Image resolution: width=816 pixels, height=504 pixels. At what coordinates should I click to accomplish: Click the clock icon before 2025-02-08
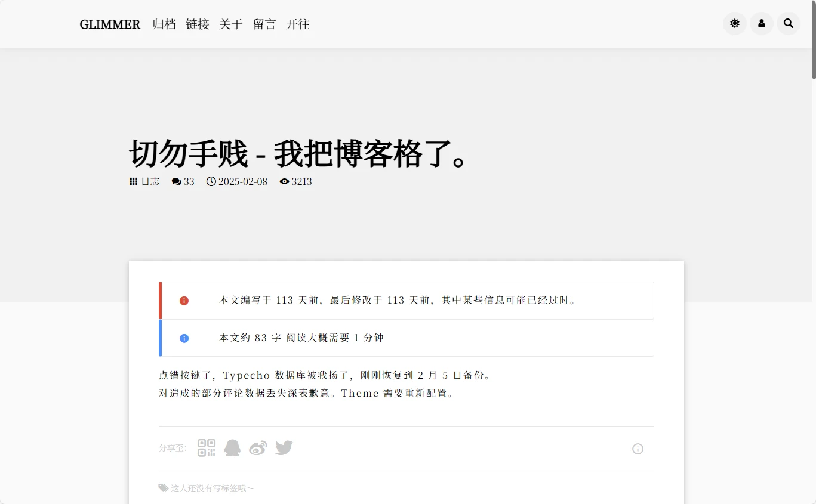211,181
